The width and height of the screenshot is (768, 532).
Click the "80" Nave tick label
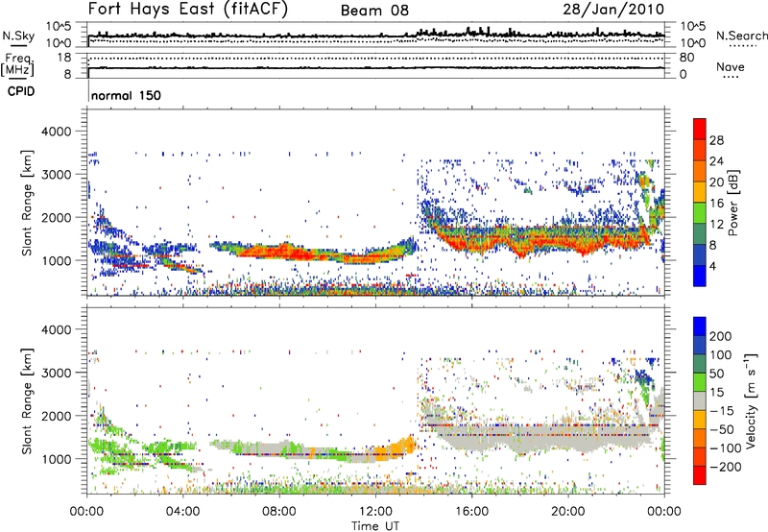tap(686, 58)
